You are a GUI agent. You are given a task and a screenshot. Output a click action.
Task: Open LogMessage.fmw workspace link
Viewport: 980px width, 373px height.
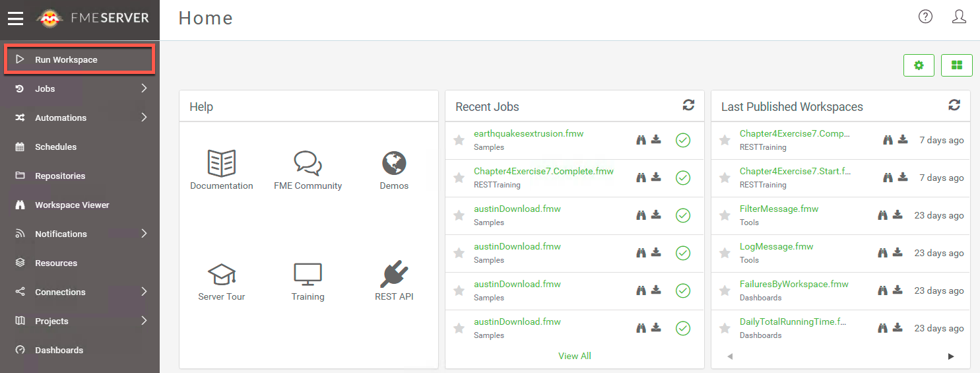pyautogui.click(x=777, y=246)
